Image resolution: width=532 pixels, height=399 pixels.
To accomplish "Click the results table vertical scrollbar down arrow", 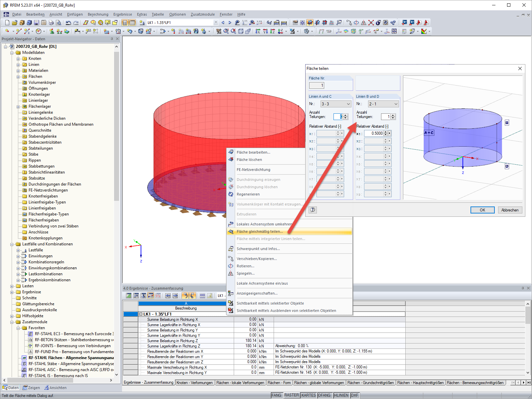I will click(528, 373).
